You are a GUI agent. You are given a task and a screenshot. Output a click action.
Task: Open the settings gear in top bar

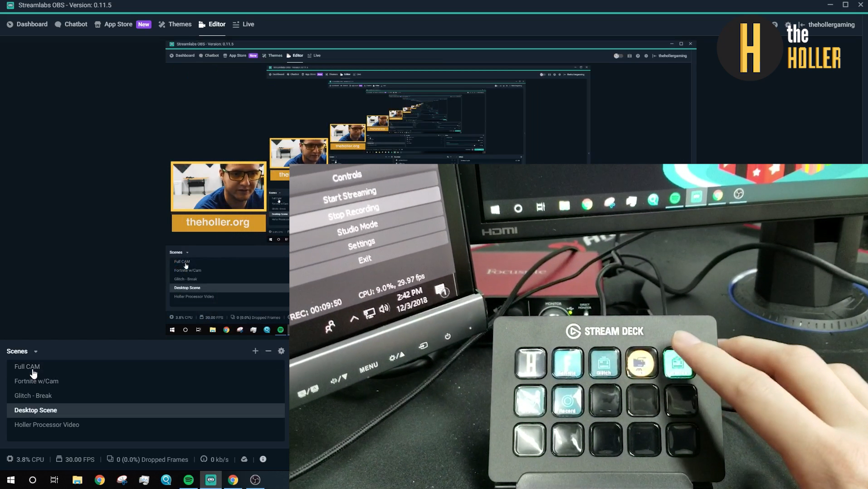[x=788, y=24]
